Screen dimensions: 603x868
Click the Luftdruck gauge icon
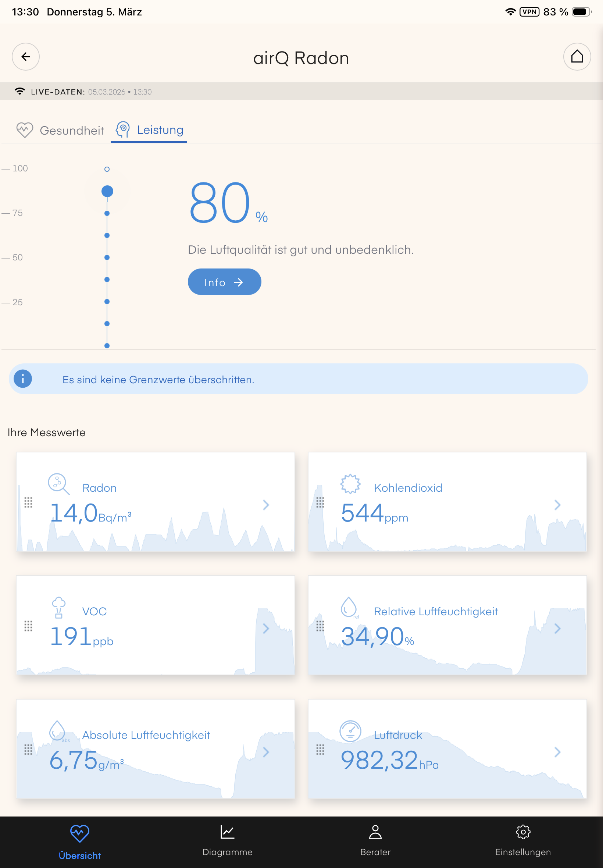tap(350, 731)
